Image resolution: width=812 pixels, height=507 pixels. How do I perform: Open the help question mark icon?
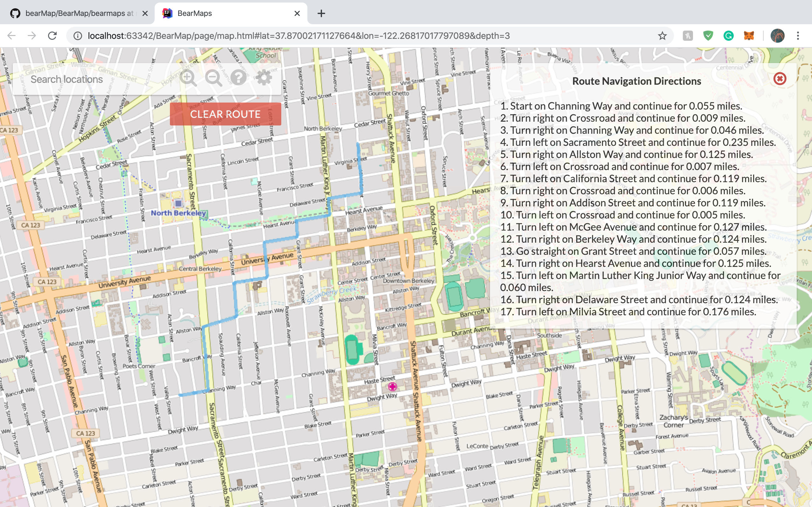point(239,78)
